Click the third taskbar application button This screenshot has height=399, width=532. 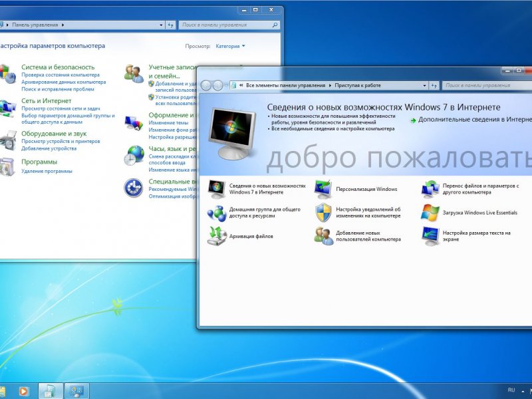click(51, 391)
